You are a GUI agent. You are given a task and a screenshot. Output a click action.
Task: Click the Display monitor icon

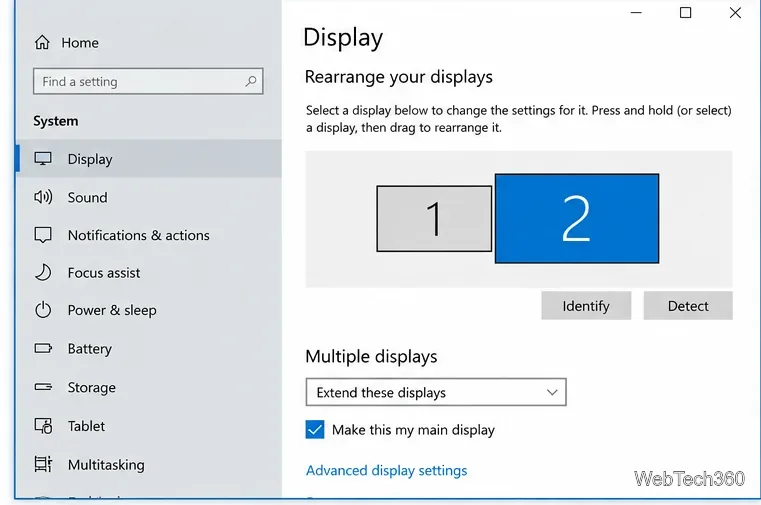point(43,159)
